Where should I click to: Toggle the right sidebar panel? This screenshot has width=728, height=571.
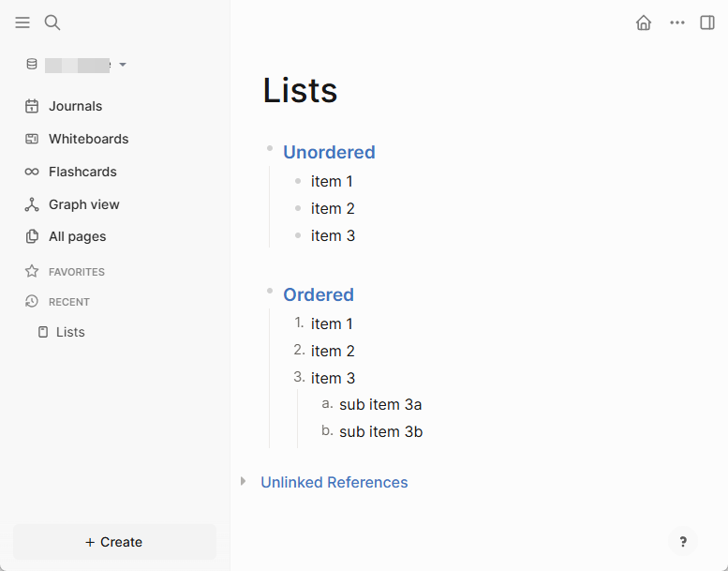pyautogui.click(x=707, y=23)
